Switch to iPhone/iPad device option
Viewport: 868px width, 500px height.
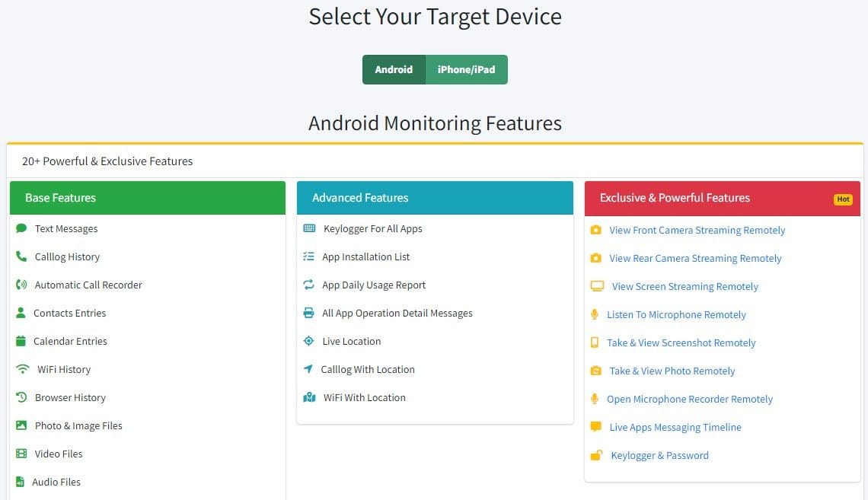click(x=466, y=69)
